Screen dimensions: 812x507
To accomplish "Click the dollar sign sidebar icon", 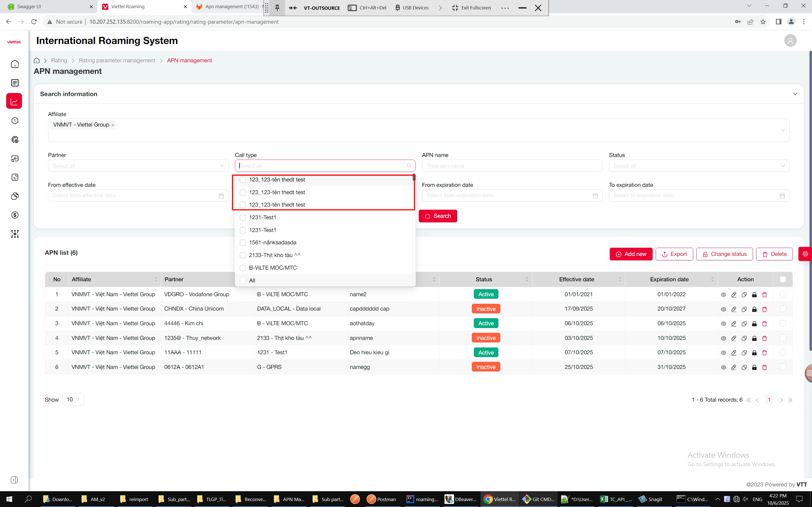I will click(15, 215).
